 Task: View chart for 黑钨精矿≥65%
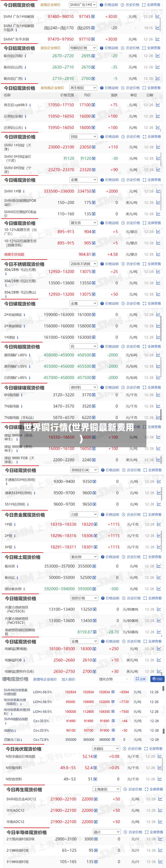coord(158,355)
